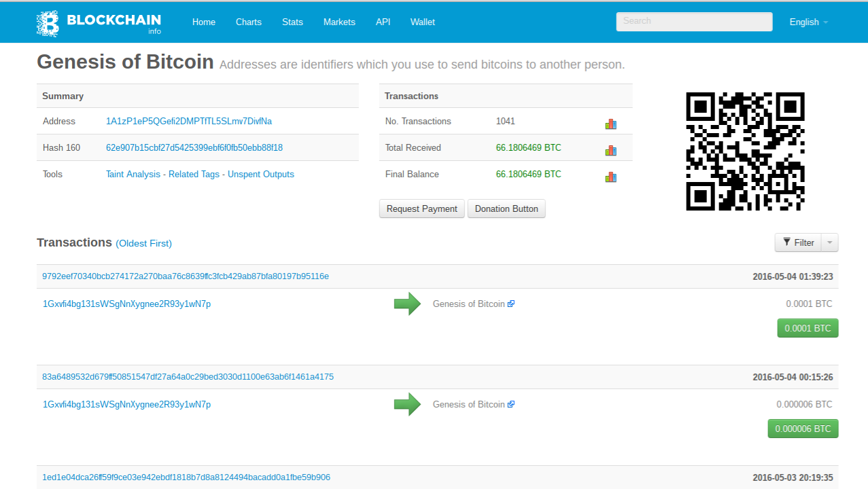868x489 pixels.
Task: Click timestamp 2016-05-04 00:15:26
Action: [x=793, y=376]
